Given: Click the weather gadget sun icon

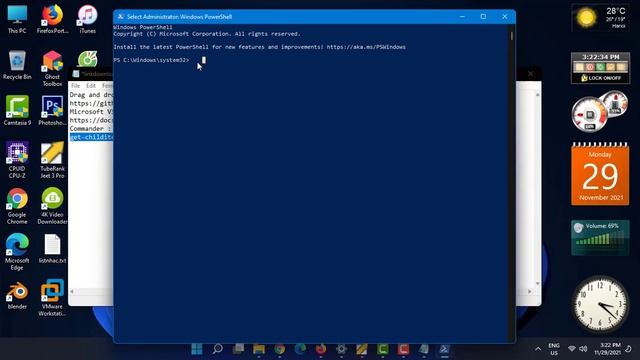Looking at the screenshot, I should [586, 18].
